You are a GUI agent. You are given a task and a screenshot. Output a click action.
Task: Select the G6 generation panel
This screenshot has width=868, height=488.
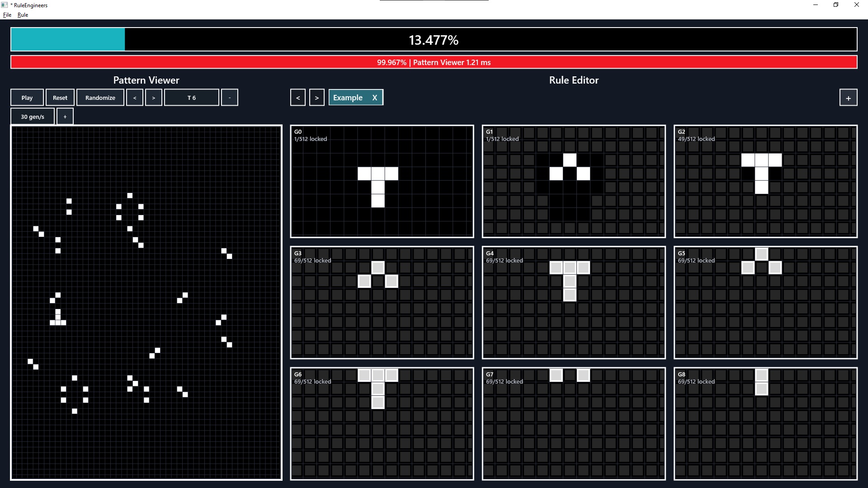382,424
